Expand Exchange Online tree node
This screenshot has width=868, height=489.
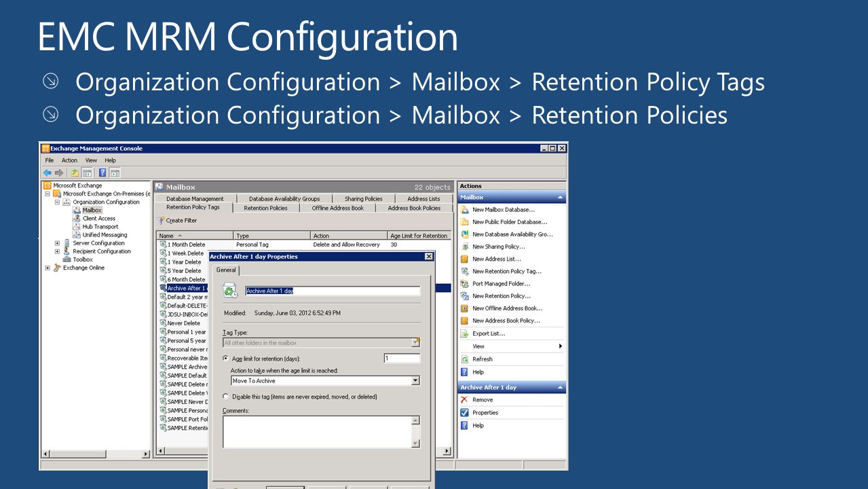pyautogui.click(x=48, y=268)
